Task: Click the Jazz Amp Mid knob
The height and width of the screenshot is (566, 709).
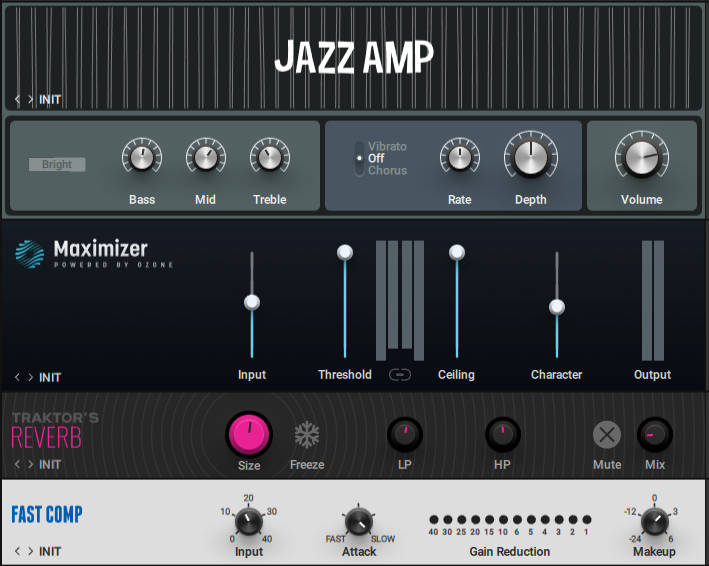Action: pos(206,157)
